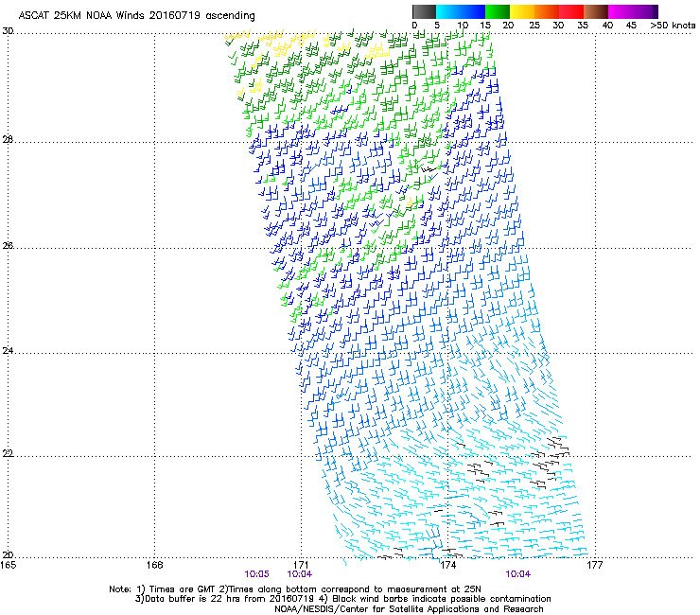Click the note line '3)Data buffer is 22 hrs'
Image resolution: width=700 pixels, height=615 pixels.
[342, 599]
